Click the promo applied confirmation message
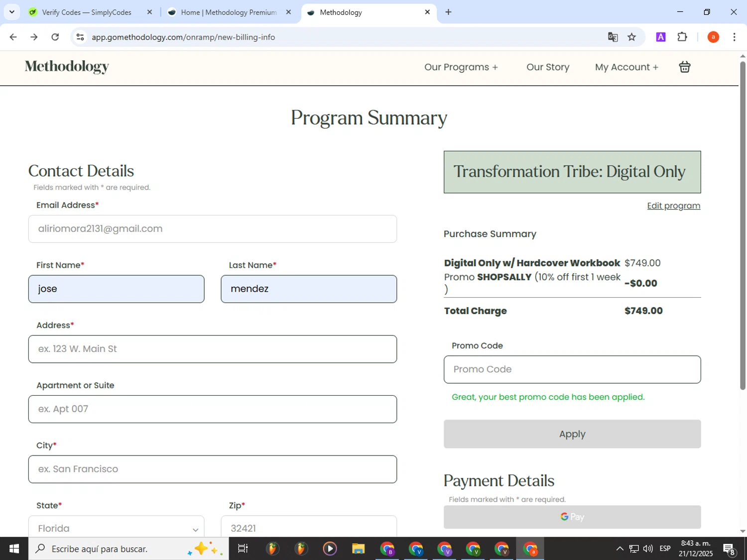Image resolution: width=747 pixels, height=560 pixels. click(548, 397)
